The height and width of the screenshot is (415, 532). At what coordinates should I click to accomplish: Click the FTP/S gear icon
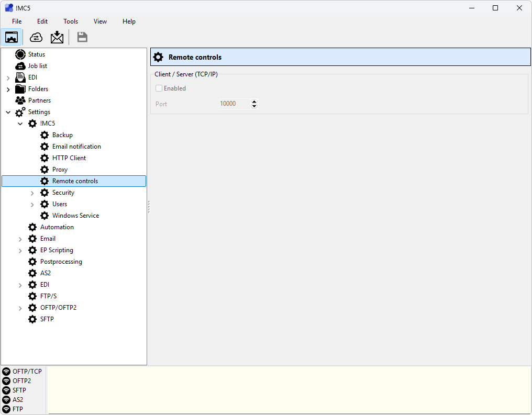pyautogui.click(x=32, y=296)
